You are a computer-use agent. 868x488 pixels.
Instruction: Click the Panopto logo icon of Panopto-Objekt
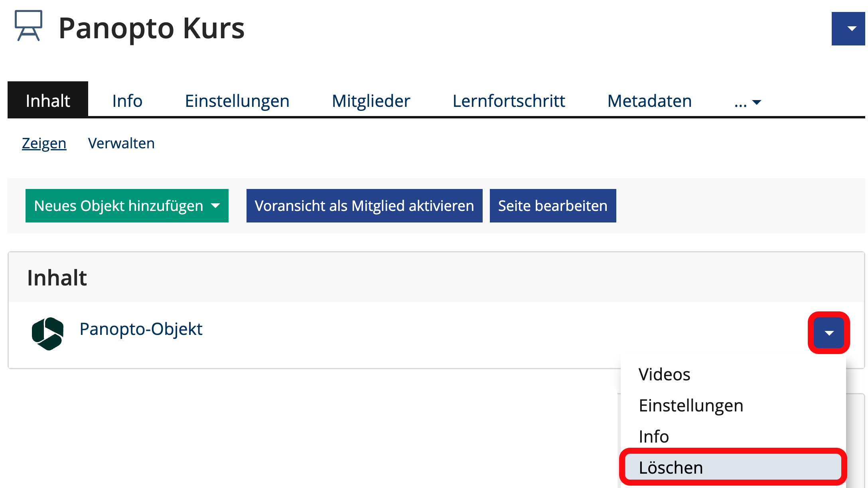pyautogui.click(x=47, y=334)
